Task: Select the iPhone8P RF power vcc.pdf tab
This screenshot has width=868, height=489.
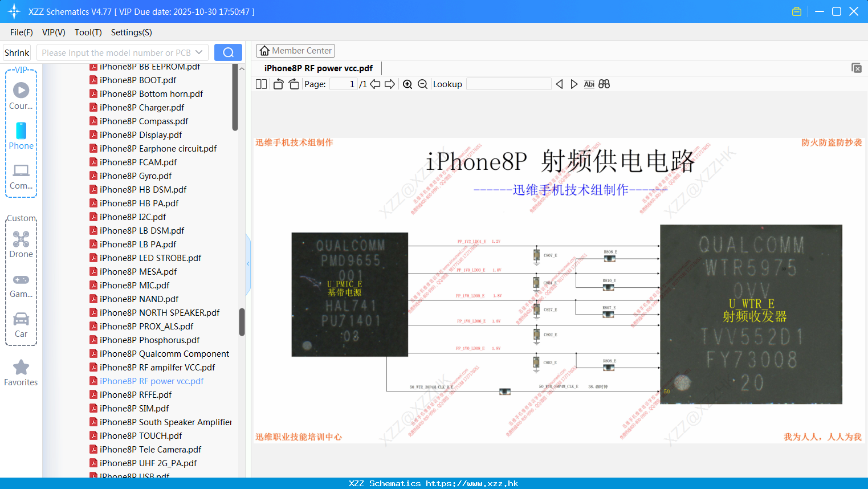Action: (x=318, y=68)
